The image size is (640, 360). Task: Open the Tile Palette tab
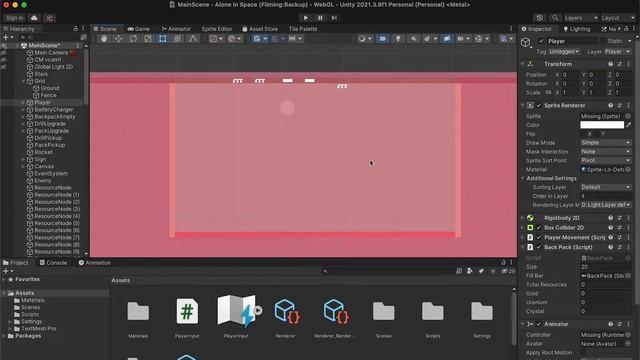coord(303,29)
